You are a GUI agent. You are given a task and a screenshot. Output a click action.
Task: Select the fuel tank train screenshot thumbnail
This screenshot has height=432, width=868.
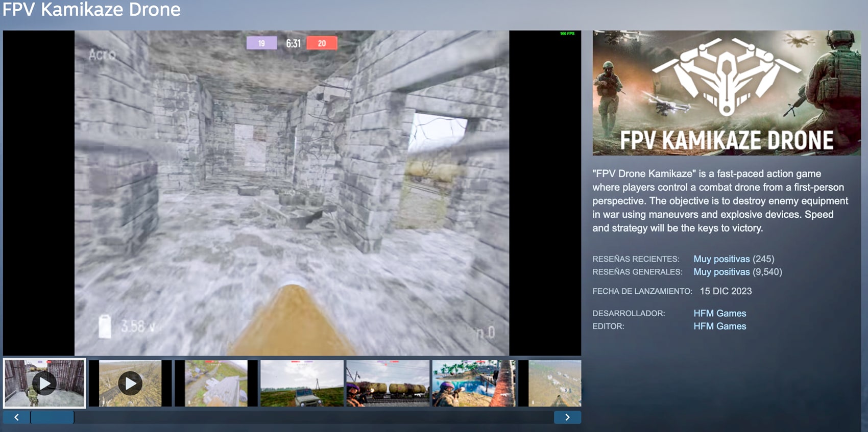pyautogui.click(x=388, y=383)
